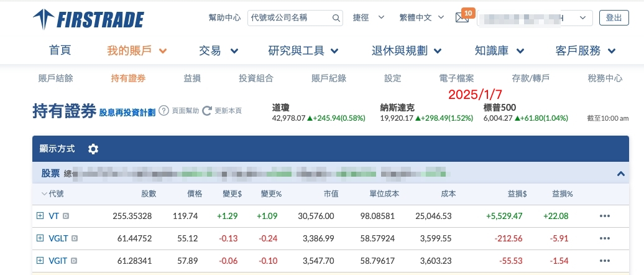
Task: Switch to 設定 tab
Action: [393, 78]
